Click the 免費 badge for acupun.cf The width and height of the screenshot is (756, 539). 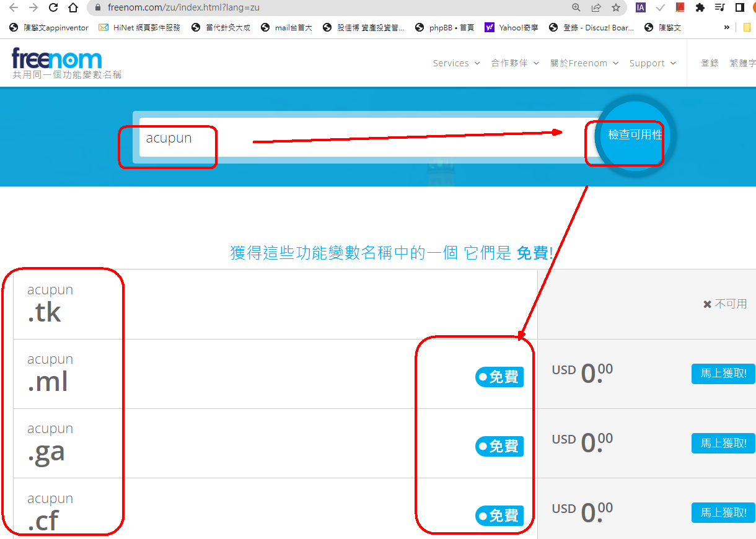tap(499, 515)
